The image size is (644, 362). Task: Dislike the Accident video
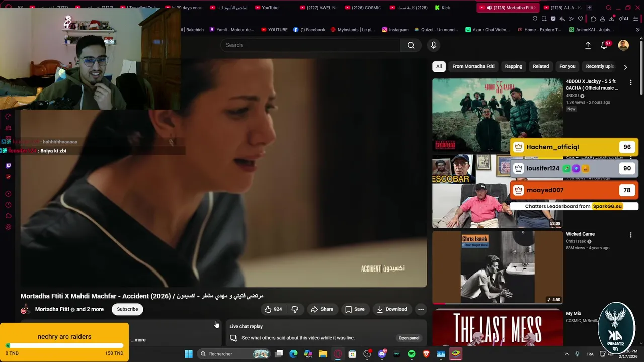coord(295,309)
